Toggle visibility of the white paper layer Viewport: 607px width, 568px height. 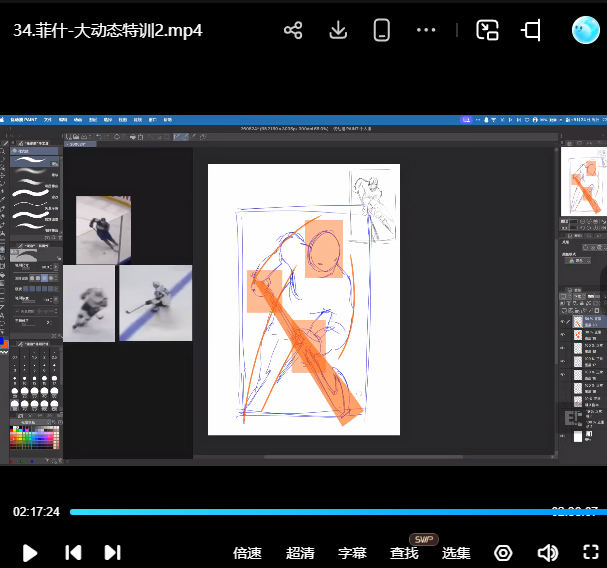(563, 436)
